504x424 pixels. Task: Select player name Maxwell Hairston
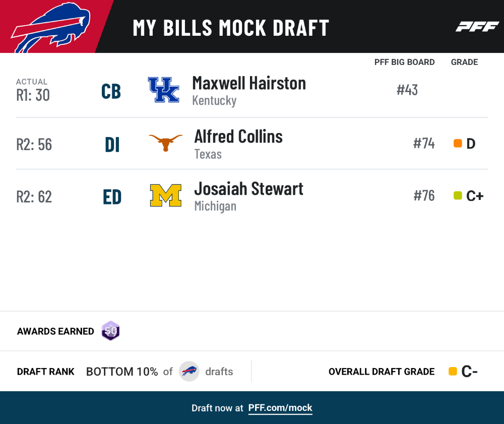point(249,83)
